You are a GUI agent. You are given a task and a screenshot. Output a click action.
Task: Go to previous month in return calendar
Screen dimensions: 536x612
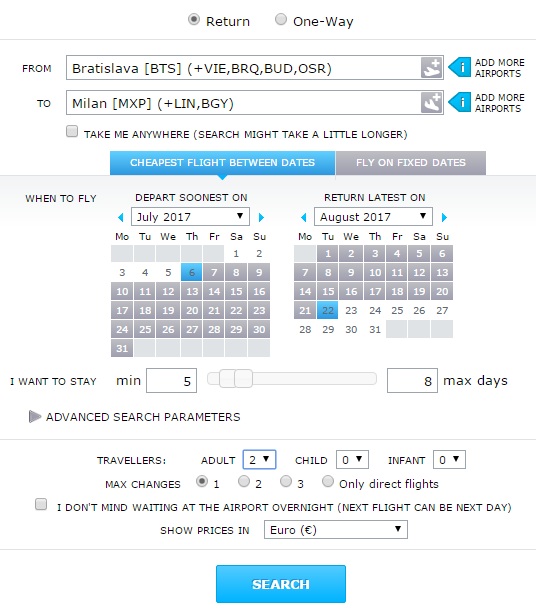(x=303, y=217)
